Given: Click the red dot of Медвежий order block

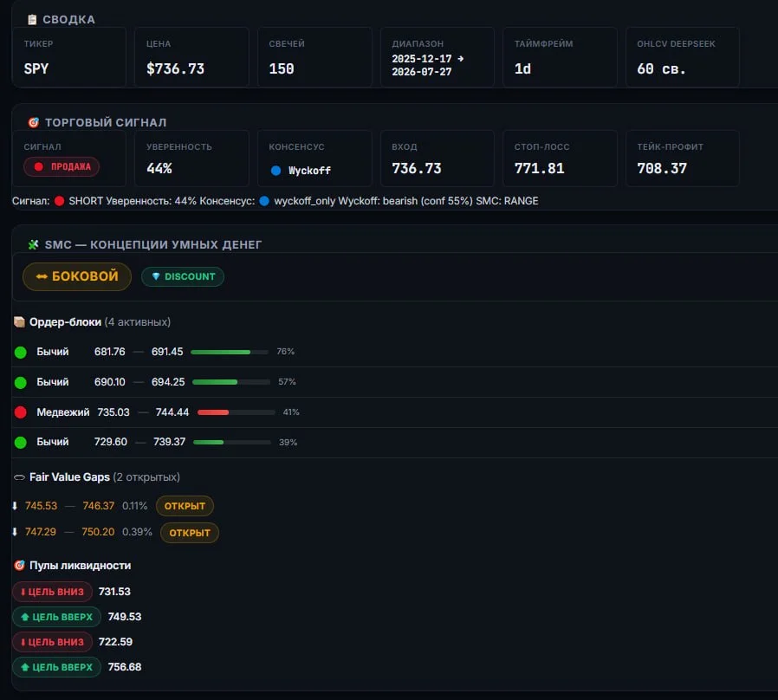Looking at the screenshot, I should click(20, 412).
